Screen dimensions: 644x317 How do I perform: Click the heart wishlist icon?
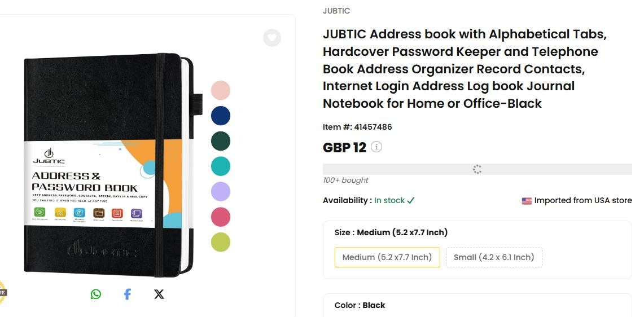tap(272, 38)
